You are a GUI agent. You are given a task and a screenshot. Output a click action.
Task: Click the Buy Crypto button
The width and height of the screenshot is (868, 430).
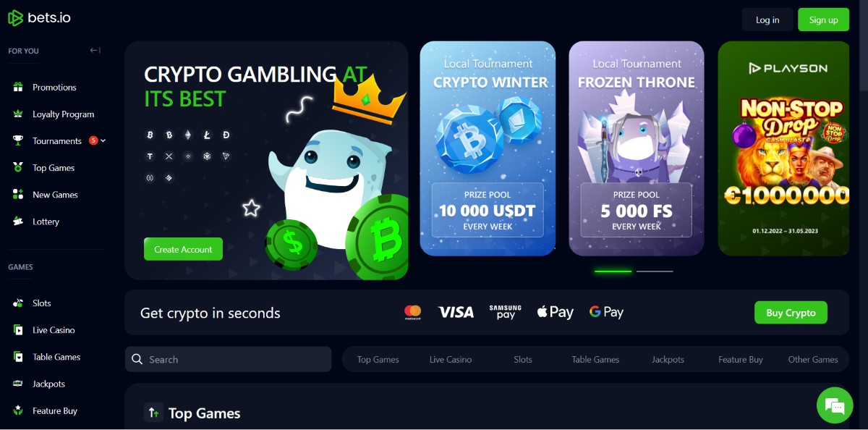click(x=791, y=313)
